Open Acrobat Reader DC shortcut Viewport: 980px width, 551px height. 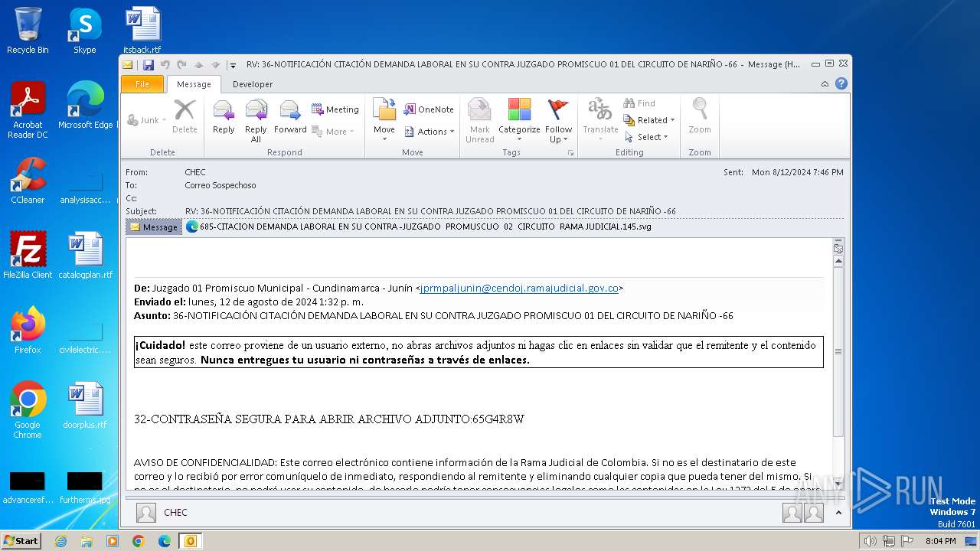tap(28, 110)
